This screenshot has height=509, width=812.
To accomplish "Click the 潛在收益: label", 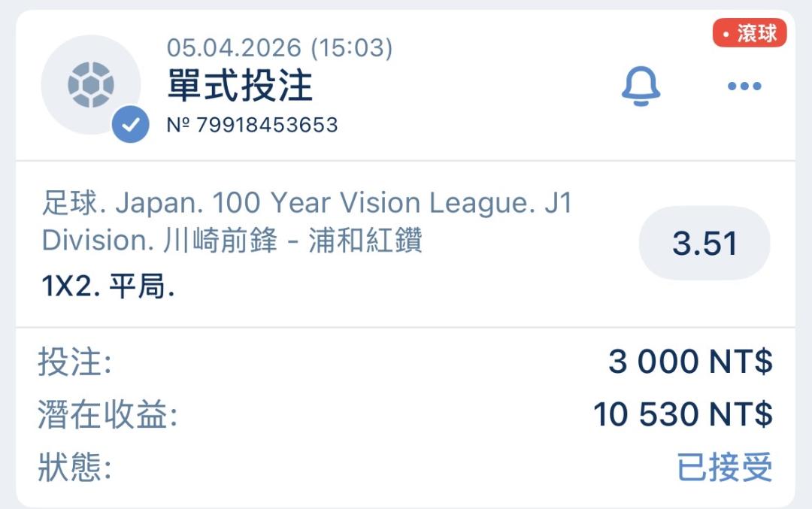I will point(108,415).
